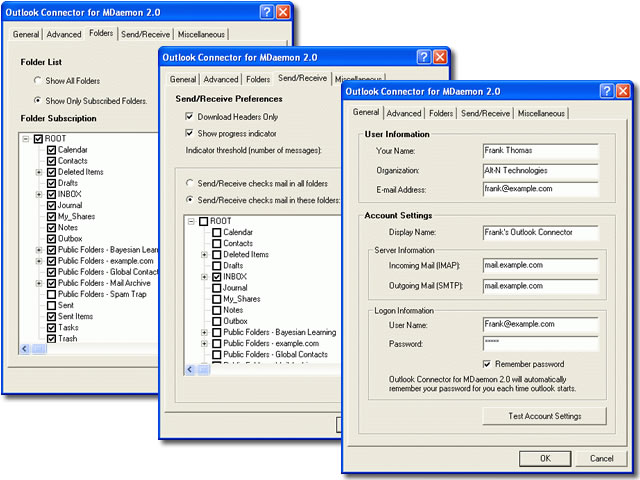Uncheck Trash in Folder Subscription tree
This screenshot has width=640, height=480.
click(x=51, y=339)
